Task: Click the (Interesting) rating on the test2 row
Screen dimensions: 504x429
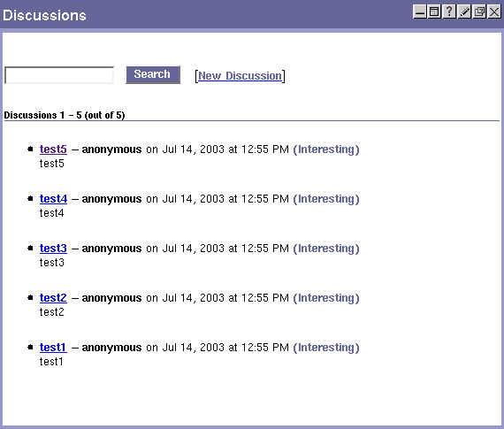Action: click(x=326, y=298)
